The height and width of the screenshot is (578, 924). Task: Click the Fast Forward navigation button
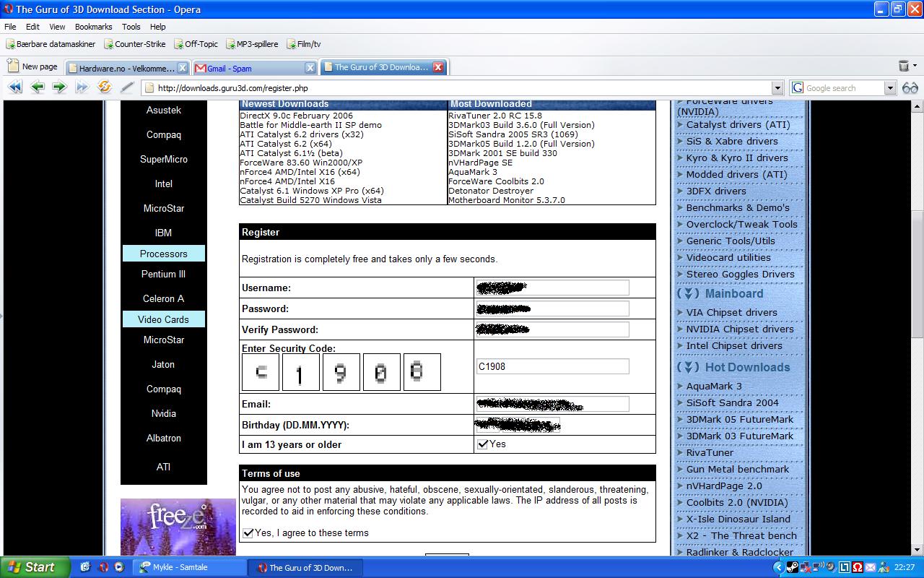pos(82,87)
